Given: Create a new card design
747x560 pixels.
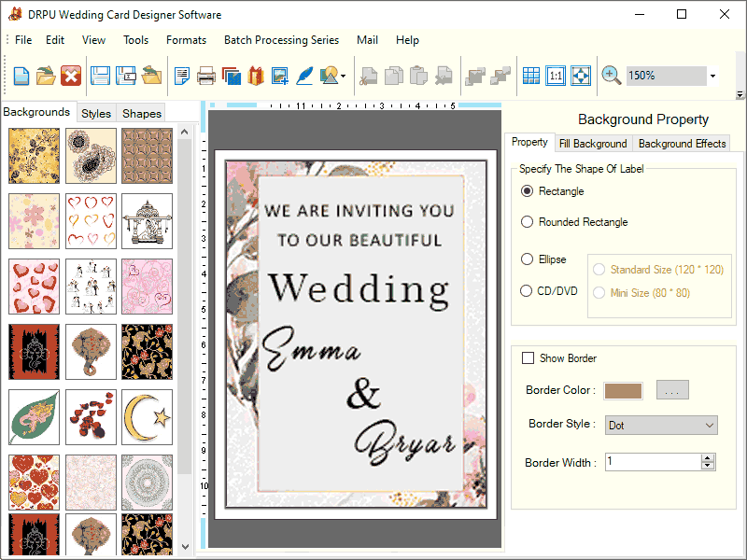Looking at the screenshot, I should pos(21,75).
